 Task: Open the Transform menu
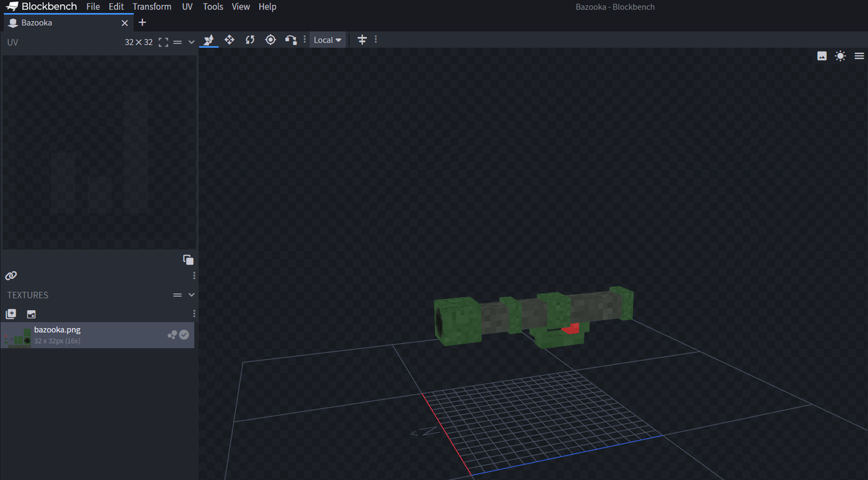[152, 7]
